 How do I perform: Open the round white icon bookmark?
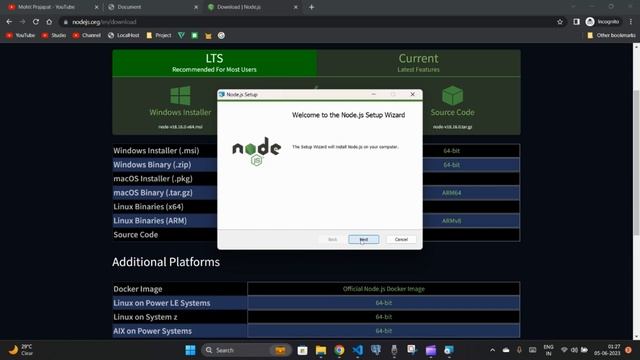click(x=221, y=36)
